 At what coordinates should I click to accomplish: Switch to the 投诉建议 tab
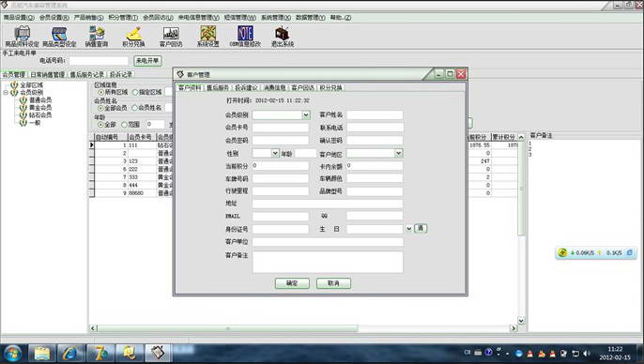tap(246, 88)
